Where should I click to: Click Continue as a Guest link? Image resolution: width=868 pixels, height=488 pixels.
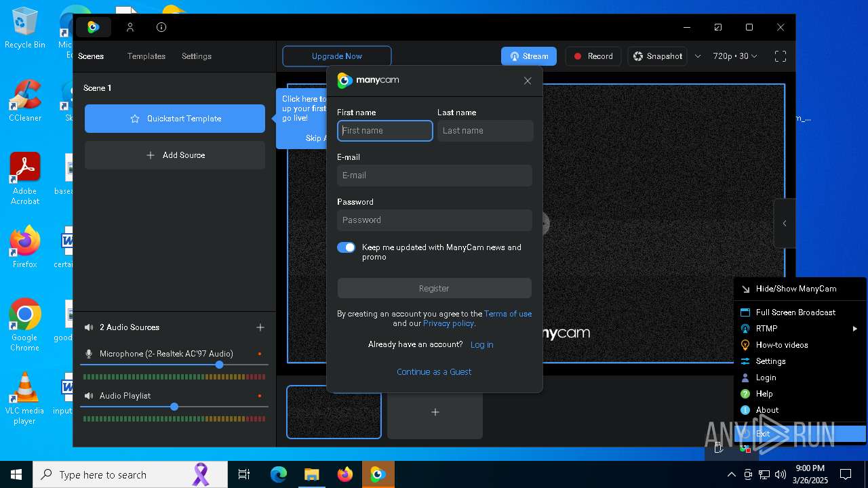(434, 371)
